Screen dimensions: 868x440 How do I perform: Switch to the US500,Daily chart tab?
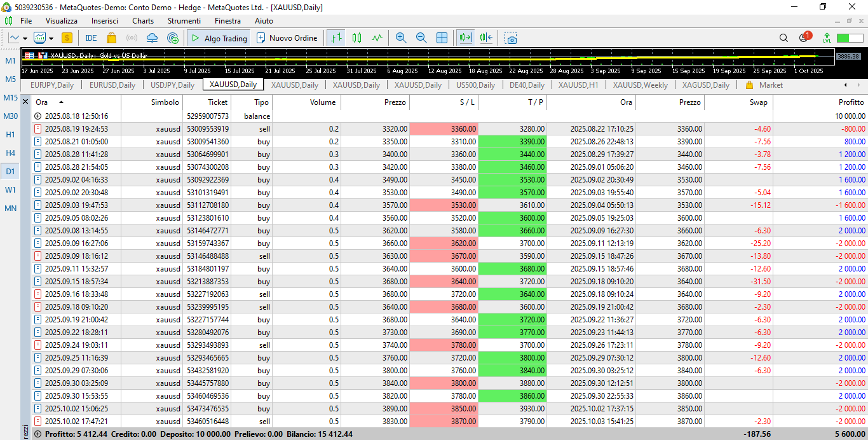[x=475, y=85]
